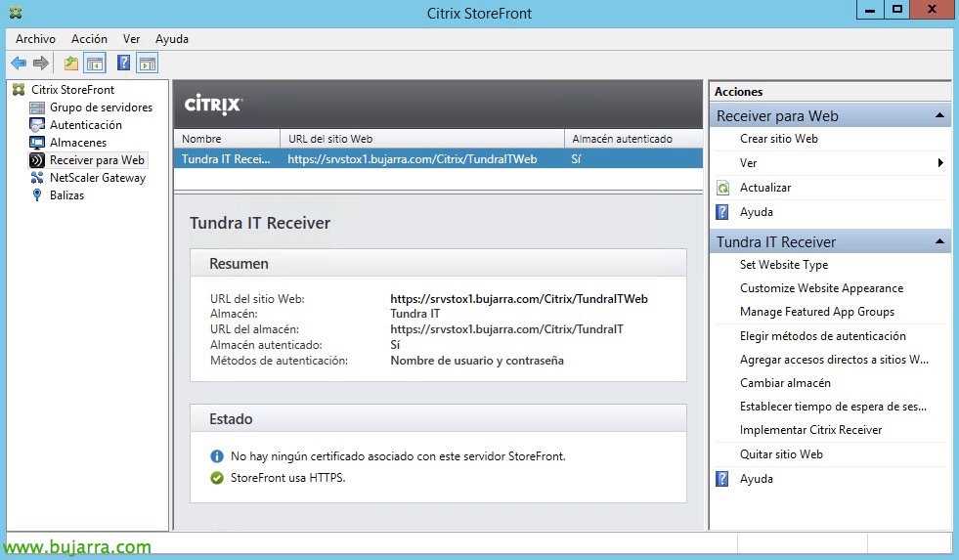Collapse the Tundra IT Receiver actions section

pos(939,241)
